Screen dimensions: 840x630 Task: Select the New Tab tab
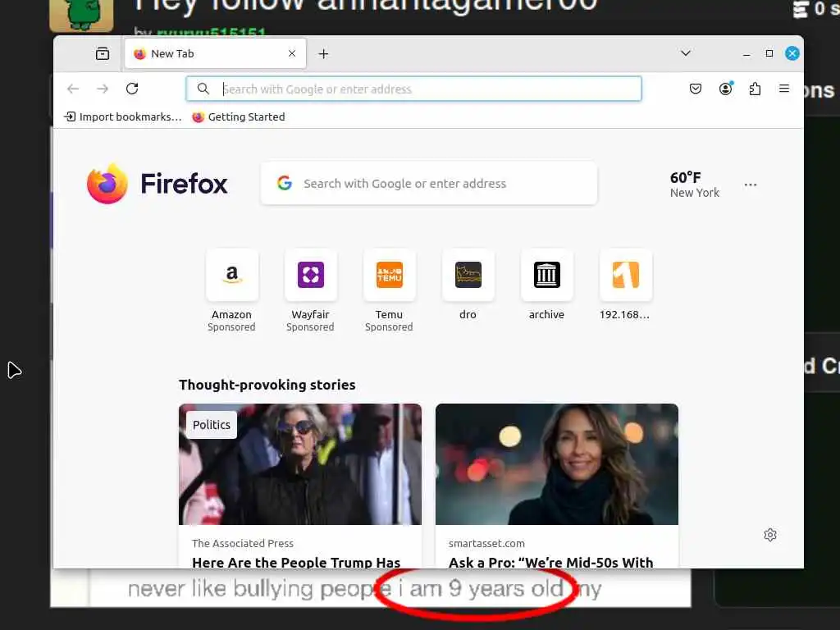click(x=216, y=53)
